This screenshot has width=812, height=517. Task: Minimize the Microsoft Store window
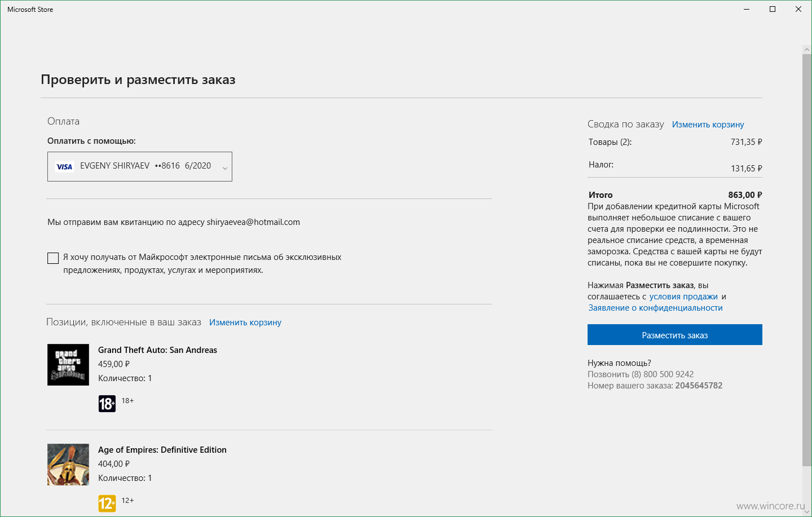point(747,9)
